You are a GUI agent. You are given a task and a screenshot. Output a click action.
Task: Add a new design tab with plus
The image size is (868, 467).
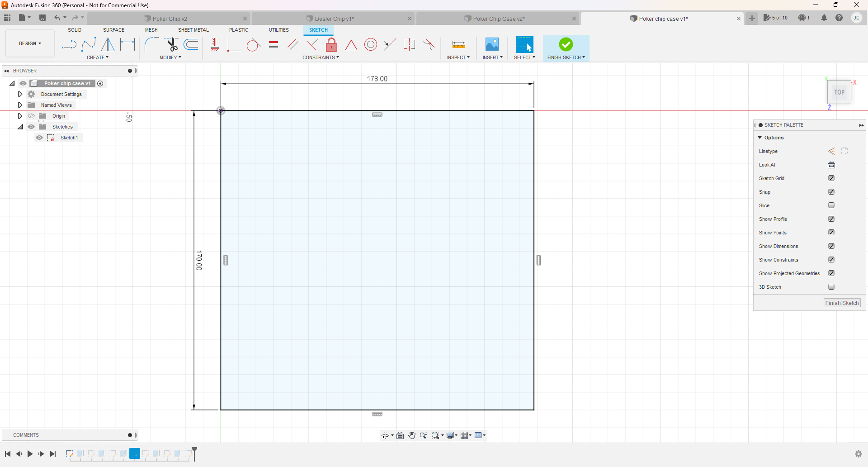(x=752, y=19)
